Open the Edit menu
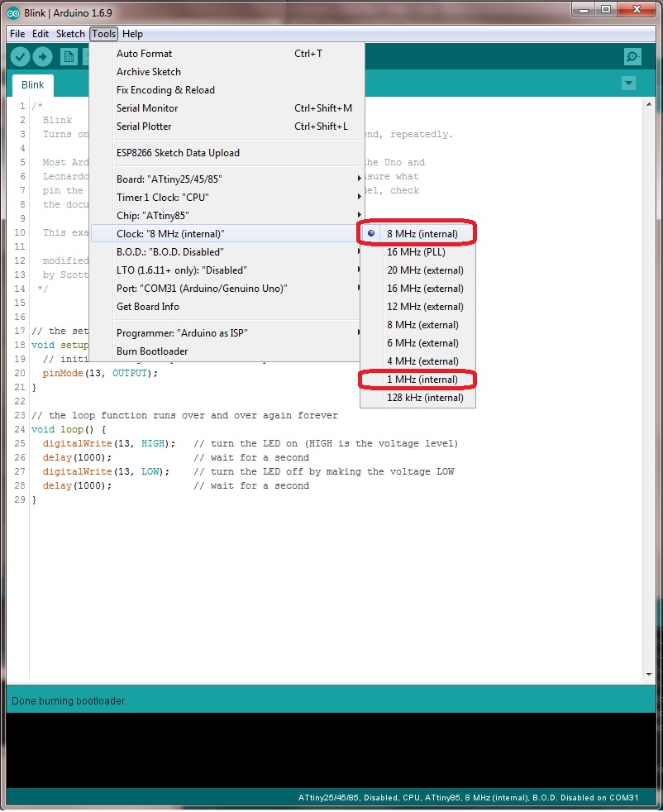The image size is (663, 812). point(41,34)
